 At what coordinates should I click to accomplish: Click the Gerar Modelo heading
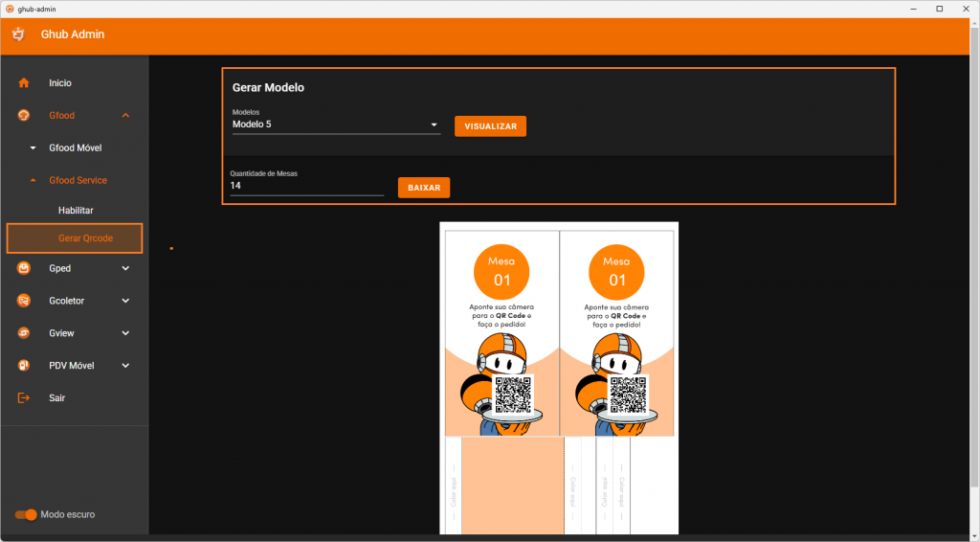(268, 87)
